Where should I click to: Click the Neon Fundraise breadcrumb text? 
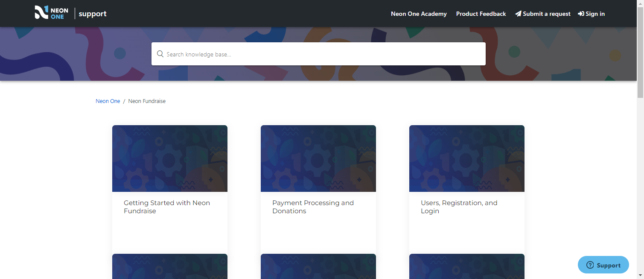click(x=147, y=101)
